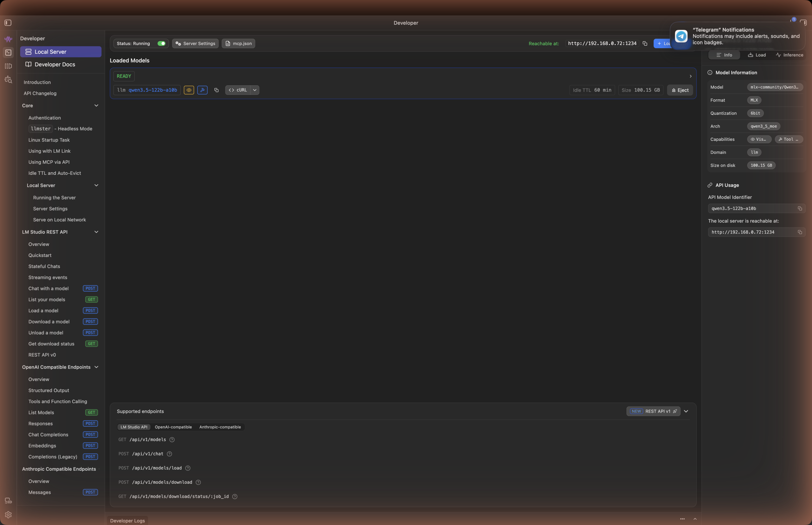This screenshot has height=525, width=812.
Task: Open the llmster Headless Mode page
Action: (x=60, y=129)
